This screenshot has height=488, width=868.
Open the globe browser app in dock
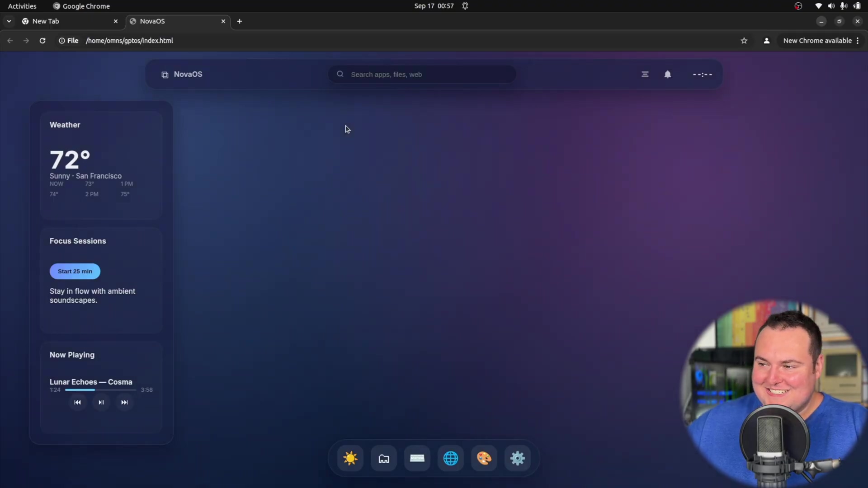pyautogui.click(x=451, y=458)
